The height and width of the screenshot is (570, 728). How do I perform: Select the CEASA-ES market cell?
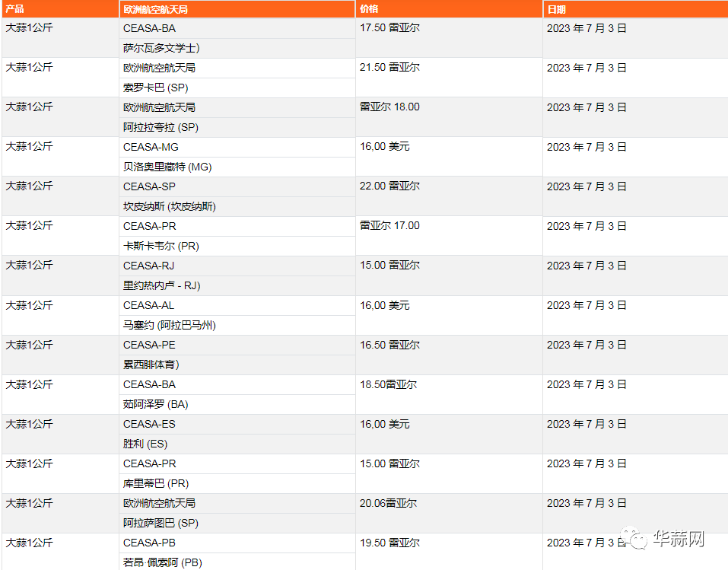tap(237, 424)
